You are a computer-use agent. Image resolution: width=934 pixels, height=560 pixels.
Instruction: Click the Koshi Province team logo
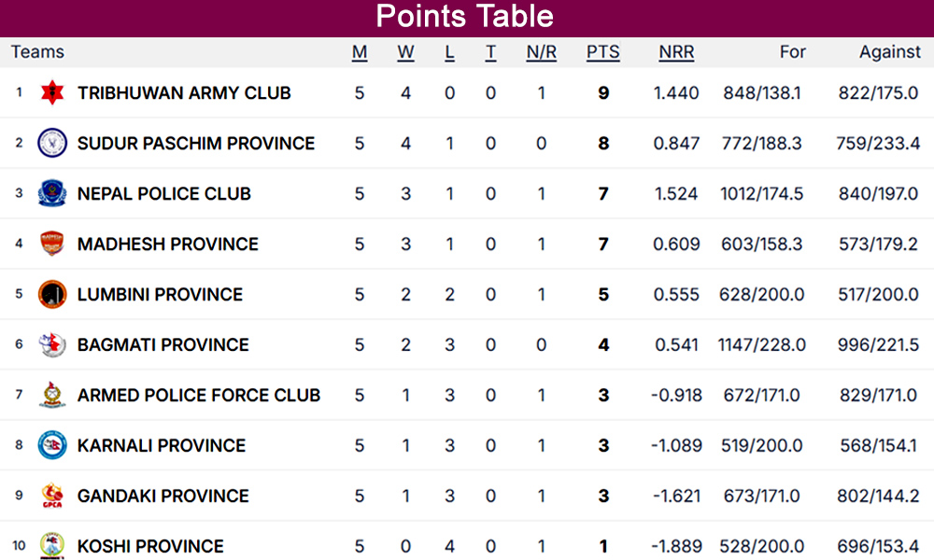pyautogui.click(x=52, y=546)
